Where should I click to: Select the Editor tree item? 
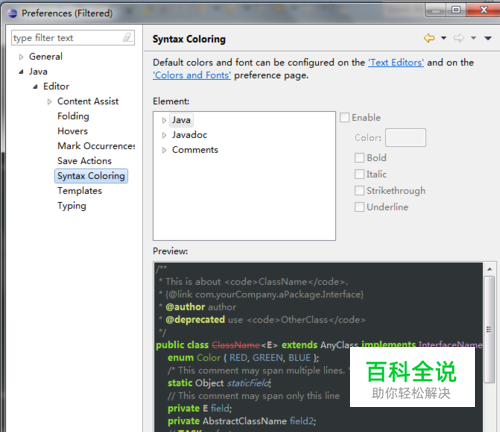pos(56,87)
